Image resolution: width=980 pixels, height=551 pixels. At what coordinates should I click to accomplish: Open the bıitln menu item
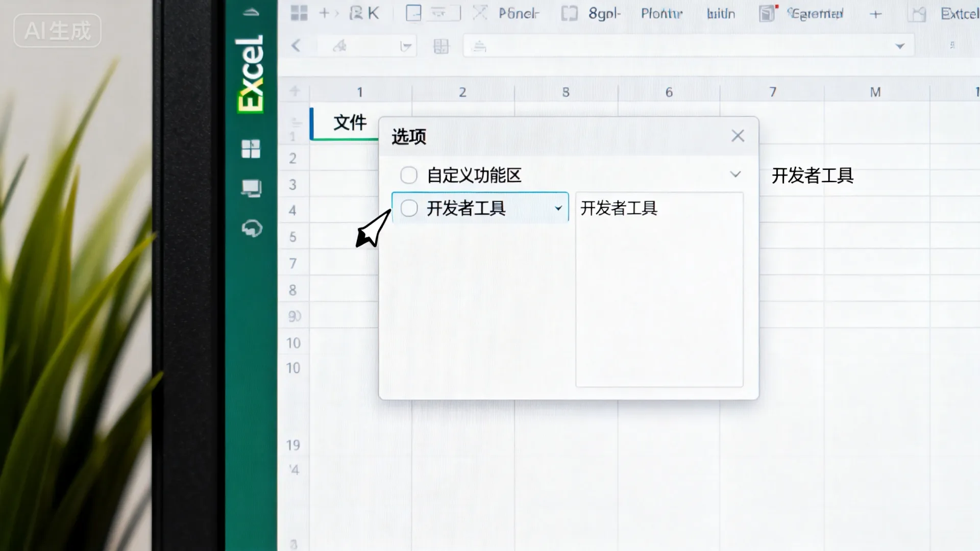(721, 14)
